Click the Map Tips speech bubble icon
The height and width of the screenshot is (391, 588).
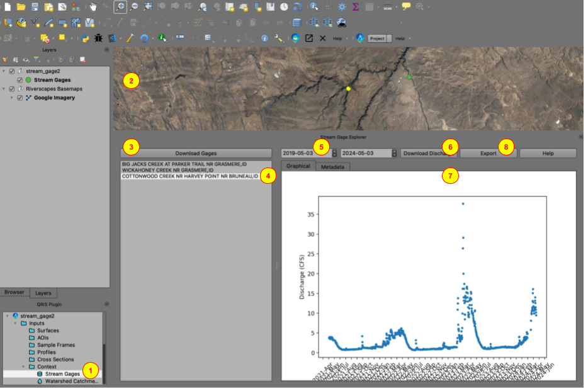pos(406,7)
